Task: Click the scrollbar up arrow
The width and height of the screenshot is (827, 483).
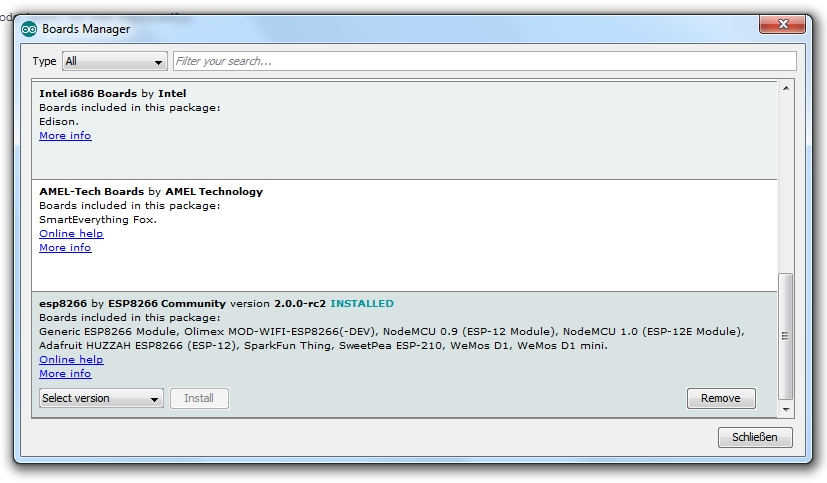Action: [786, 88]
